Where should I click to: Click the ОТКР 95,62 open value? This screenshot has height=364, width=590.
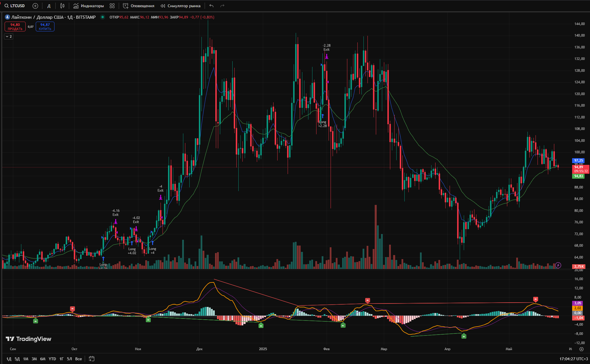(x=119, y=17)
